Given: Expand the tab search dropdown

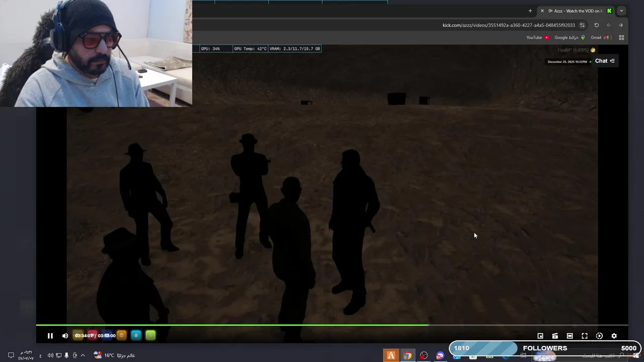Looking at the screenshot, I should pos(621,11).
